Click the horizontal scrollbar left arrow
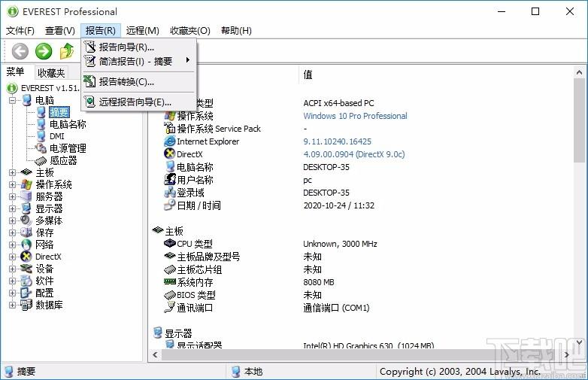This screenshot has height=380, width=588. click(x=155, y=354)
